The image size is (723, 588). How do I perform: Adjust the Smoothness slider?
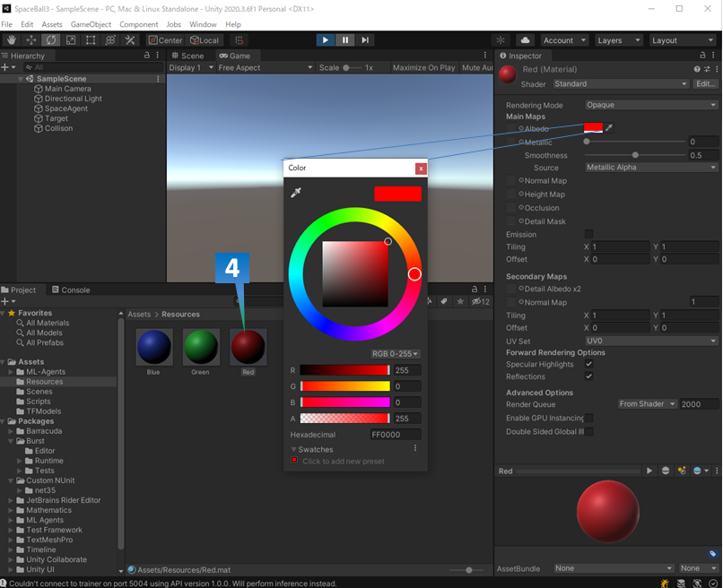[635, 155]
